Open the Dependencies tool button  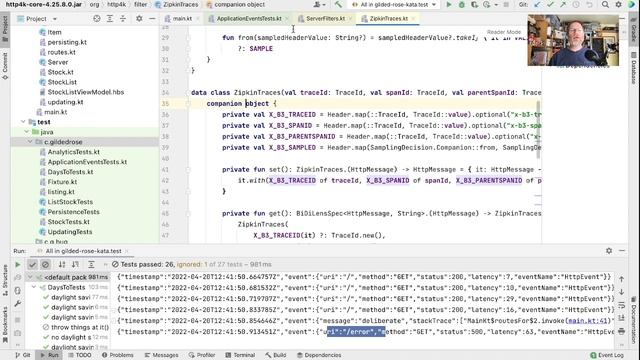pyautogui.click(x=318, y=355)
